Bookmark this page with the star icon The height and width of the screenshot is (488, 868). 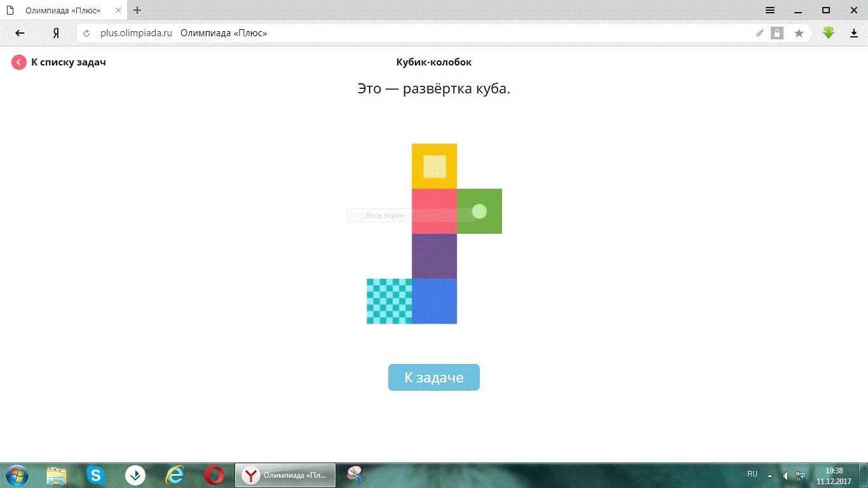[x=799, y=33]
